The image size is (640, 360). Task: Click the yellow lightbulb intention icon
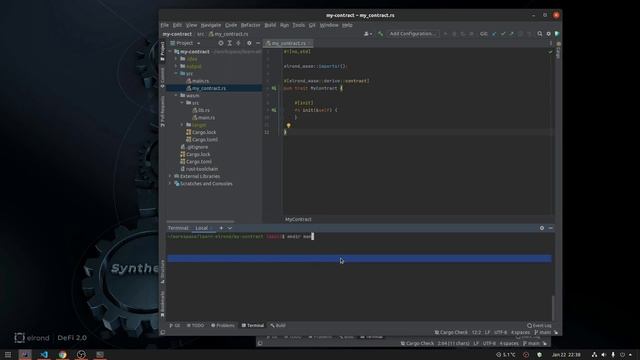[288, 125]
